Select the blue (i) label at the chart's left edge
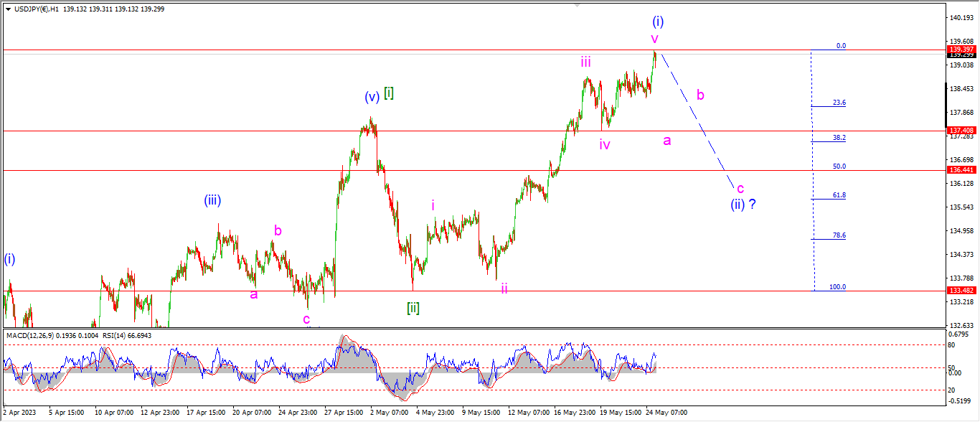Viewport: 980px width, 422px height. (9, 259)
